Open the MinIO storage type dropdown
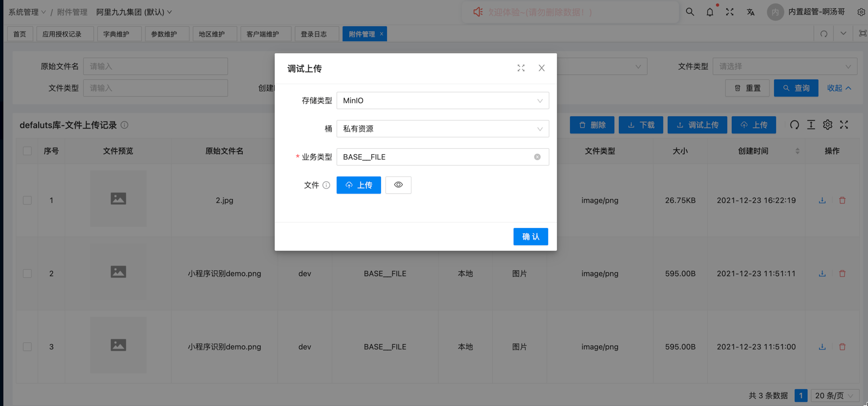The height and width of the screenshot is (406, 868). coord(442,100)
